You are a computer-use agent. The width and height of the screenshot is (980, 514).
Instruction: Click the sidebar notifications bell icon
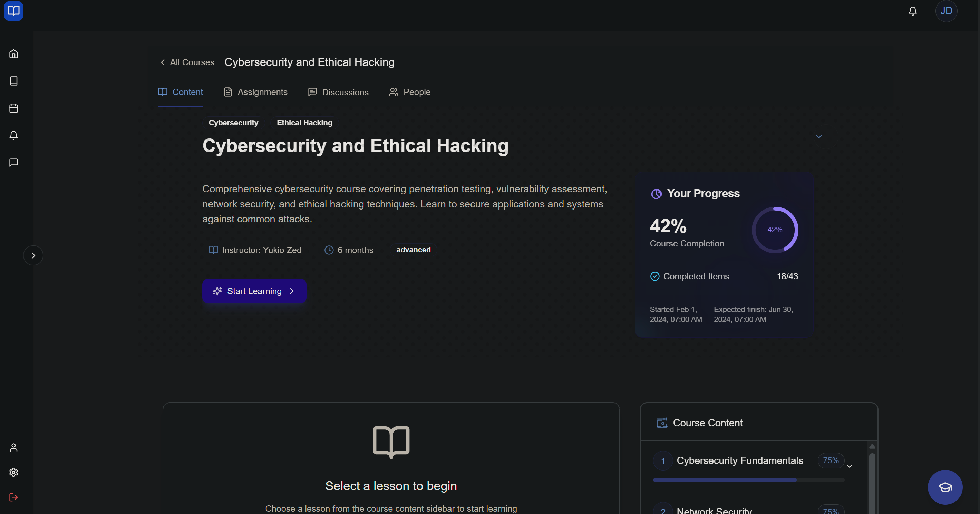pos(14,135)
